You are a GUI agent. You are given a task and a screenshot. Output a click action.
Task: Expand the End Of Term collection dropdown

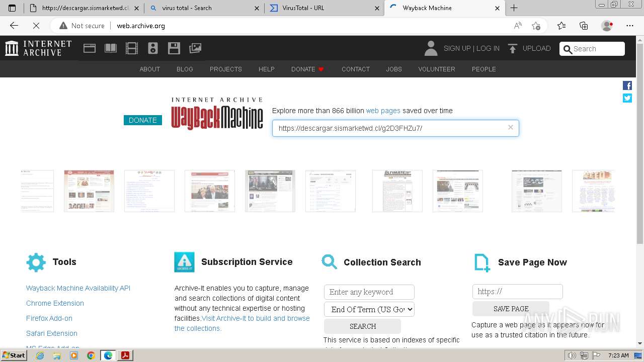(x=369, y=309)
